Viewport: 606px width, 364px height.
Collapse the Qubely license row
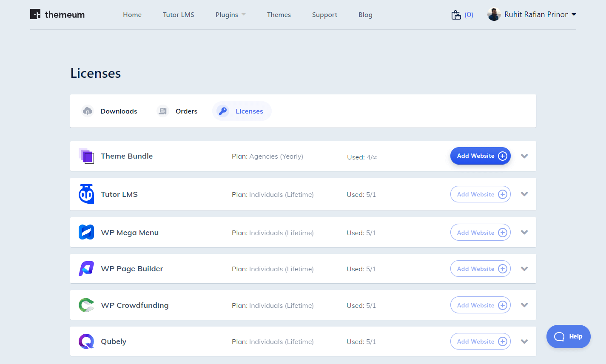pyautogui.click(x=524, y=341)
